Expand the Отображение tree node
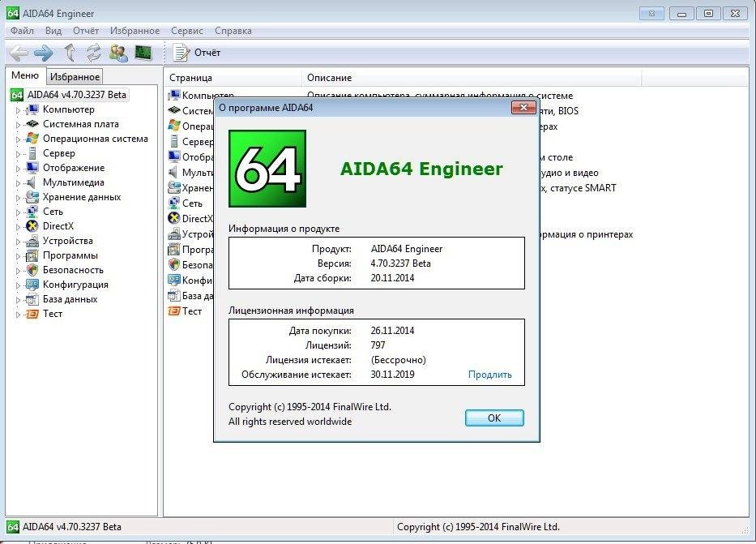The width and height of the screenshot is (756, 544). pyautogui.click(x=19, y=169)
